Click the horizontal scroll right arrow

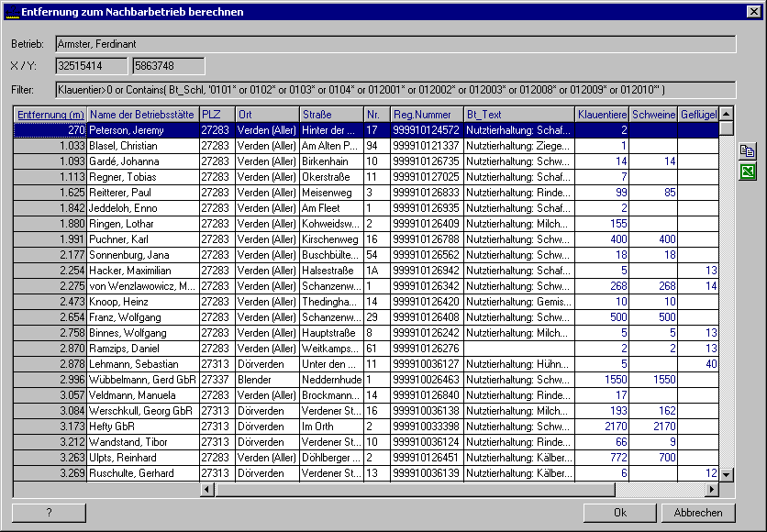[x=712, y=489]
